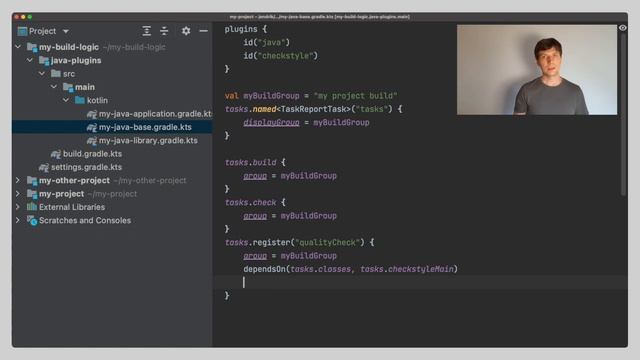The width and height of the screenshot is (640, 360).
Task: Click the External Libraries icon
Action: [x=32, y=207]
